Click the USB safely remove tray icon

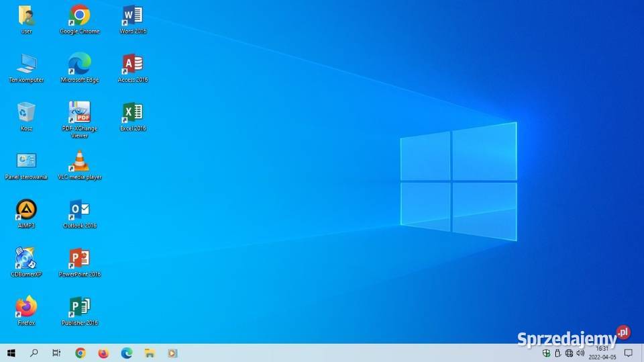[x=557, y=353]
